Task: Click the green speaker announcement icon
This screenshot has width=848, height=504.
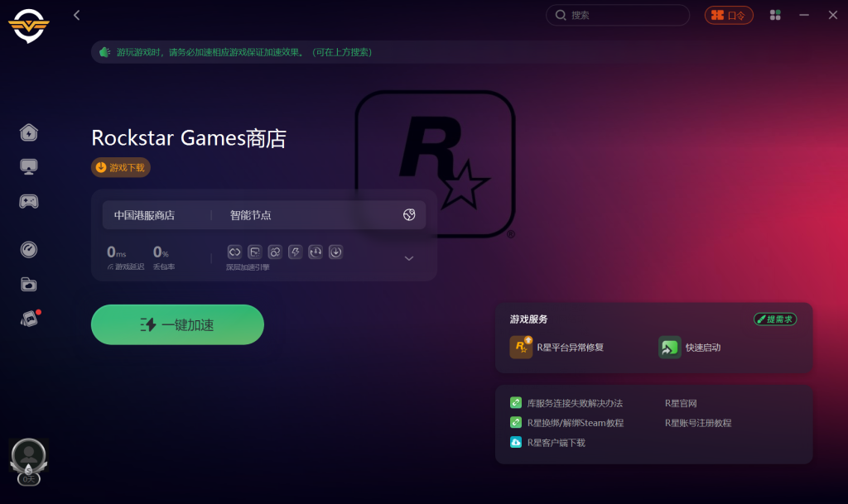Action: (x=105, y=52)
